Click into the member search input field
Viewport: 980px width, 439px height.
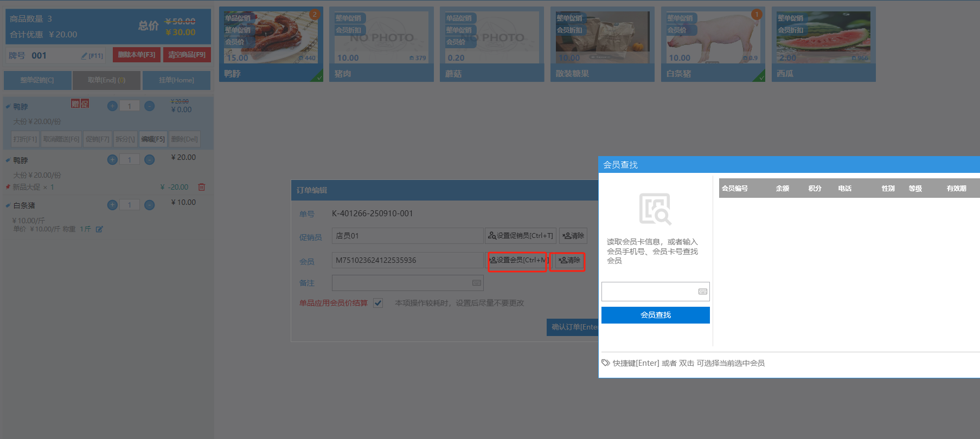click(x=649, y=292)
